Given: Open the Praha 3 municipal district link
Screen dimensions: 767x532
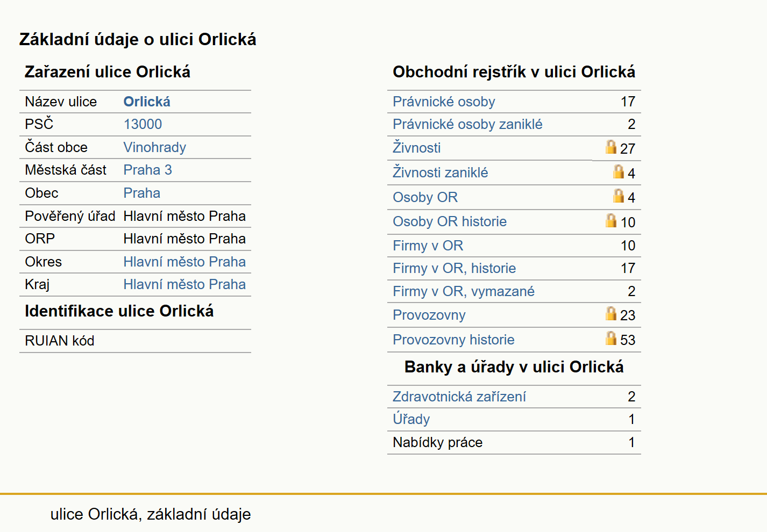Looking at the screenshot, I should pos(147,170).
